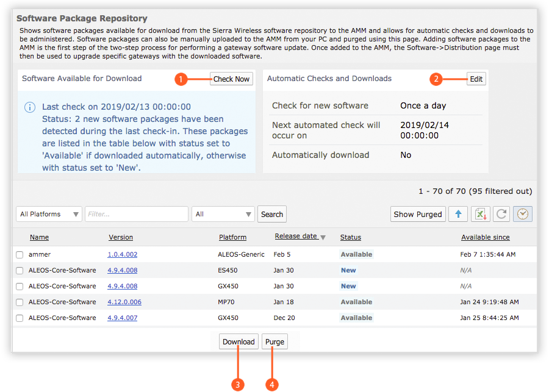The width and height of the screenshot is (549, 392).
Task: Sort table by Release date header
Action: tap(296, 237)
